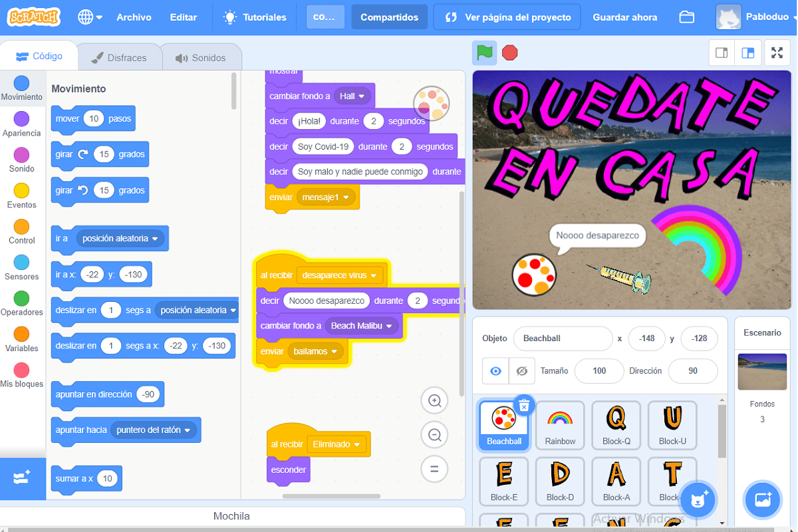Viewport: 798px width, 532px height.
Task: Hide sprite with crossed eye icon
Action: pos(522,371)
